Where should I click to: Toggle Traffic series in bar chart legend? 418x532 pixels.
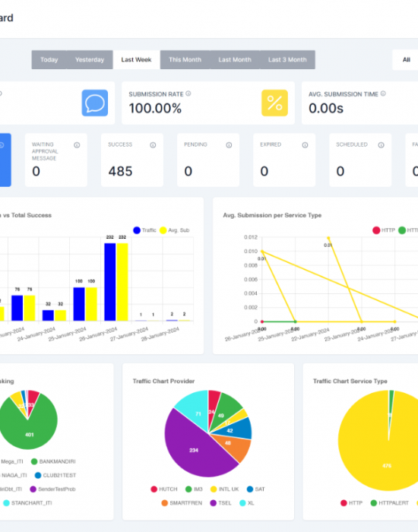[x=145, y=230]
